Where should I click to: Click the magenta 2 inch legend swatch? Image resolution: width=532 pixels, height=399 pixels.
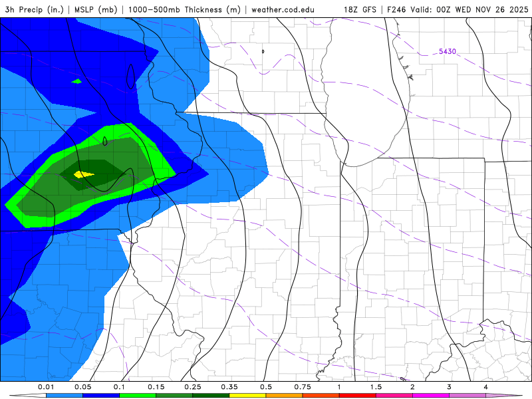430,396
